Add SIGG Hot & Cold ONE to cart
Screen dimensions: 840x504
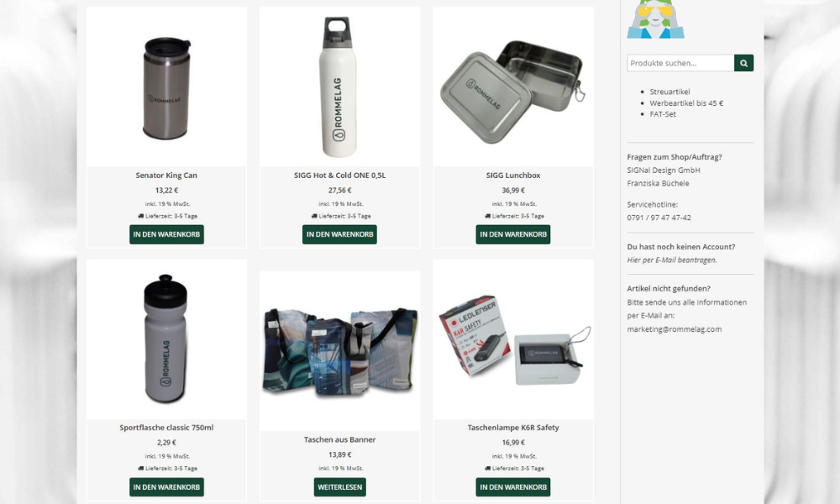[339, 234]
